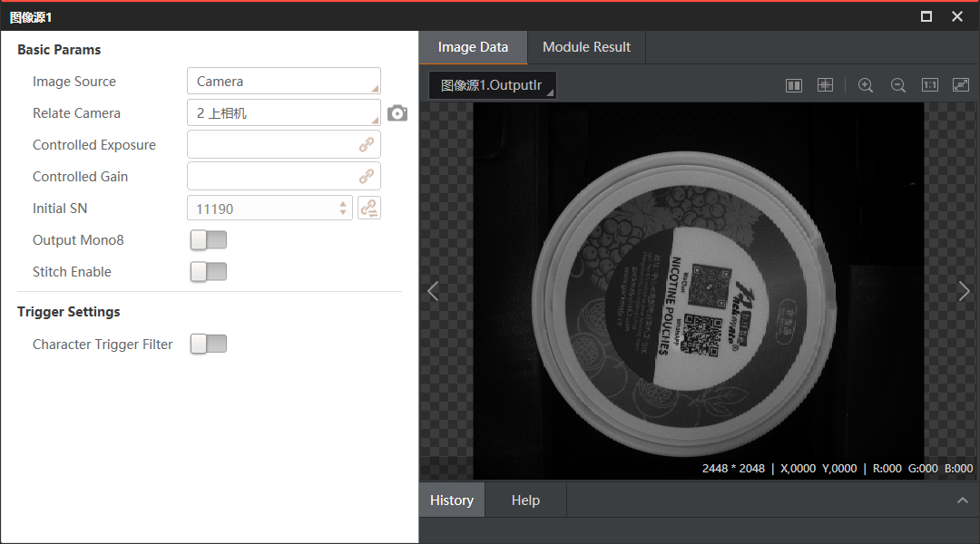Screen dimensions: 980x544
Task: Enable the Stitch Enable switch
Action: pyautogui.click(x=209, y=272)
